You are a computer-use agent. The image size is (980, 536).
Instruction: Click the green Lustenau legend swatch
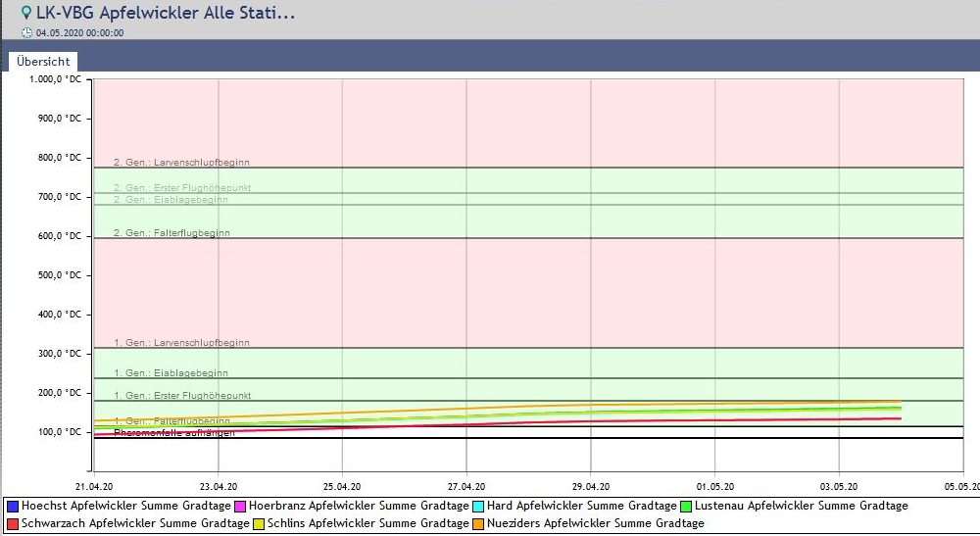coord(685,507)
